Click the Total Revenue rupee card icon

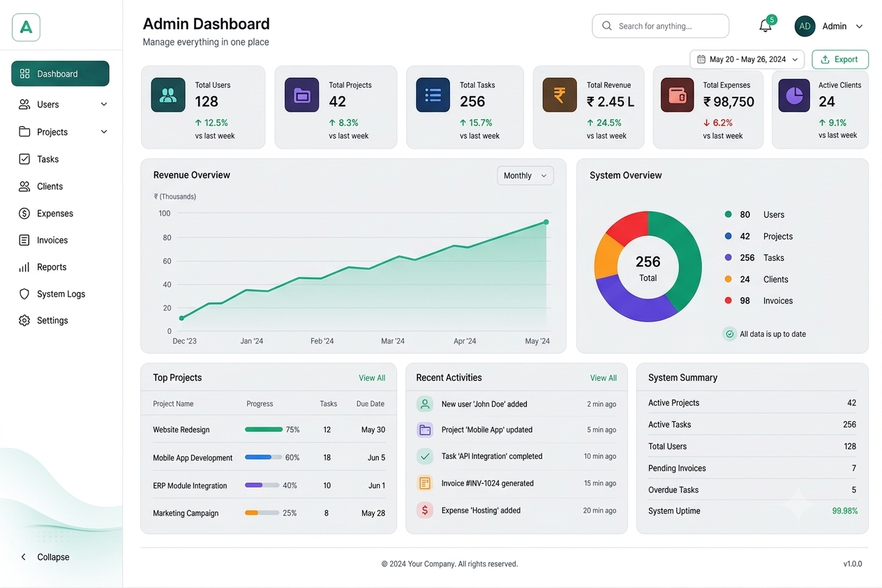pos(560,95)
